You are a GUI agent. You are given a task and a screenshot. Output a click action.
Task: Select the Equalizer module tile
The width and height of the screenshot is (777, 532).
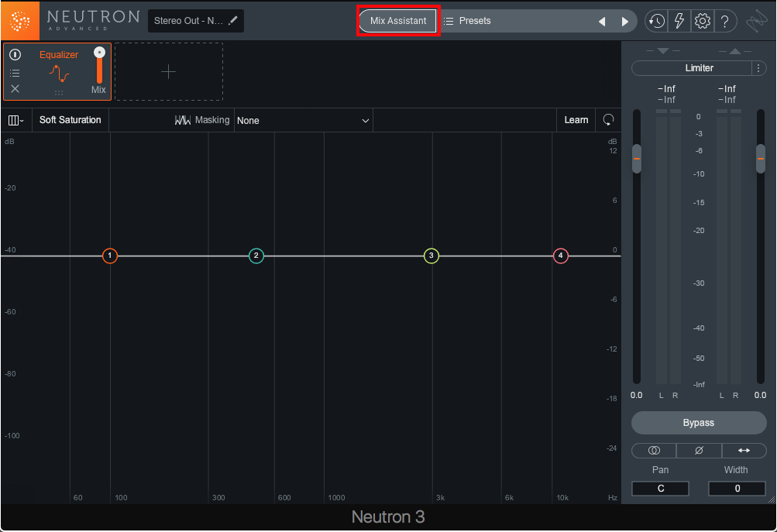[57, 72]
